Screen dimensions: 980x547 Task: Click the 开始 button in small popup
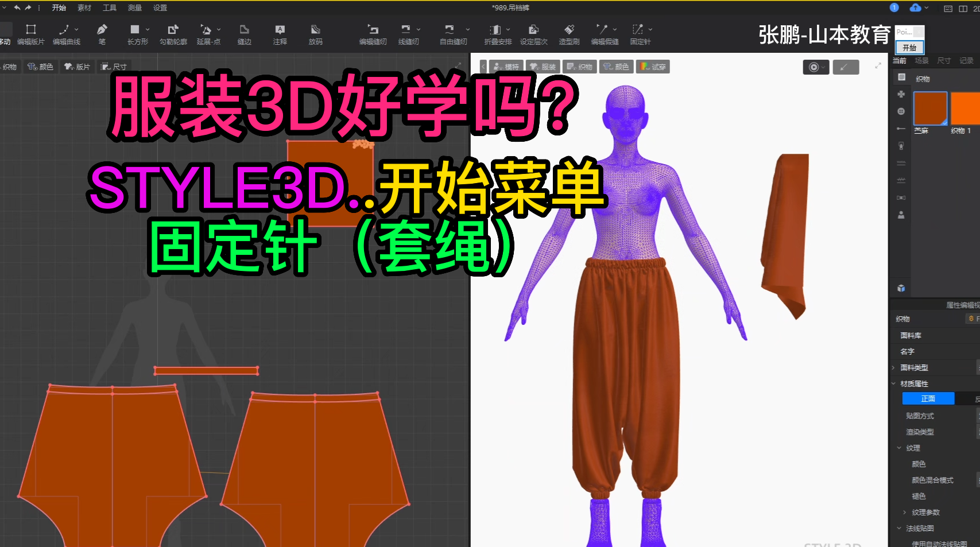(x=910, y=48)
